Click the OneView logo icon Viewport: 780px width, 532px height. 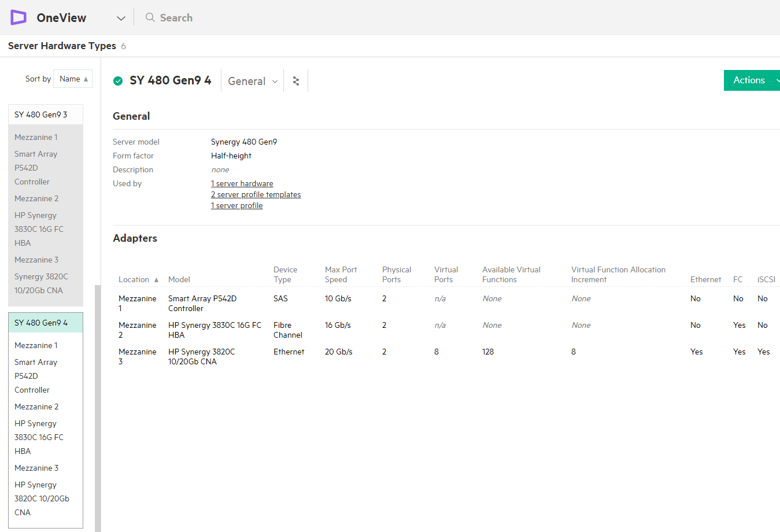pyautogui.click(x=19, y=17)
